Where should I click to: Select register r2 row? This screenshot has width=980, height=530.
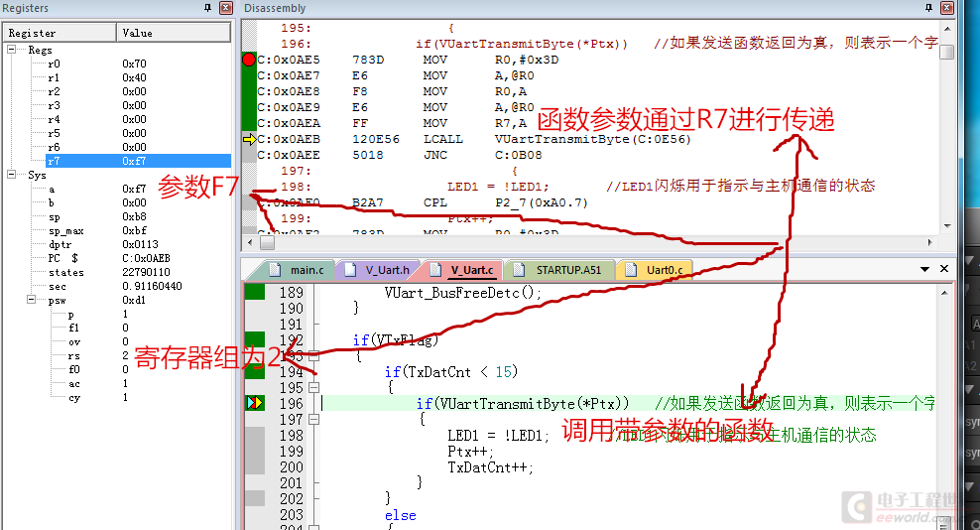click(x=117, y=91)
